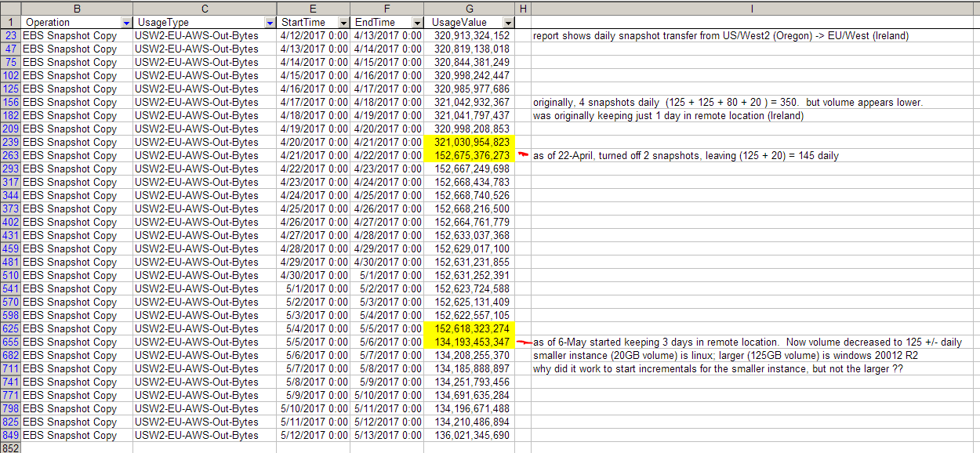
Task: Open the UsageValue column filter dropdown
Action: (x=508, y=22)
